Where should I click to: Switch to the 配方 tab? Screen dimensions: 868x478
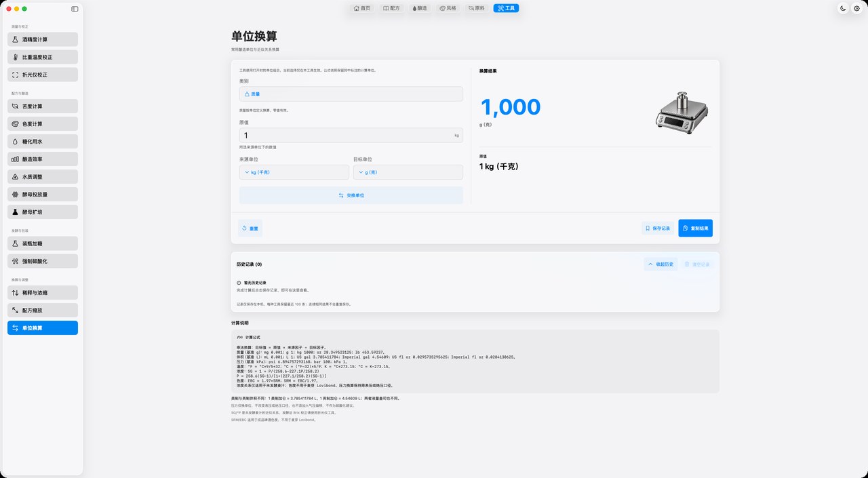click(x=391, y=8)
